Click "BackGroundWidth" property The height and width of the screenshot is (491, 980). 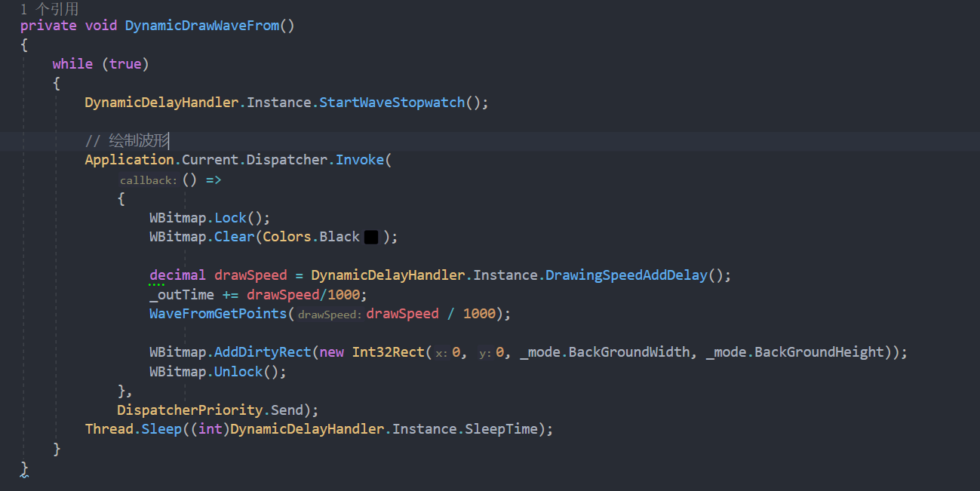pyautogui.click(x=629, y=352)
